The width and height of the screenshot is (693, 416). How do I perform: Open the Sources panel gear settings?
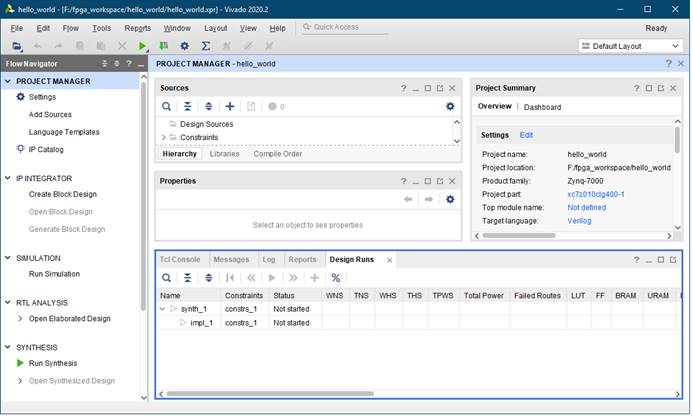click(450, 106)
